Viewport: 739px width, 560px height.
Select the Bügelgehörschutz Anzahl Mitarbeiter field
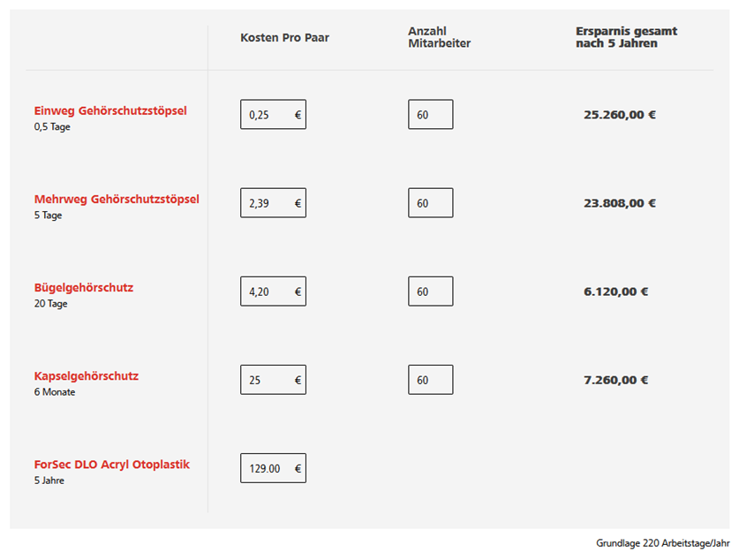(430, 291)
